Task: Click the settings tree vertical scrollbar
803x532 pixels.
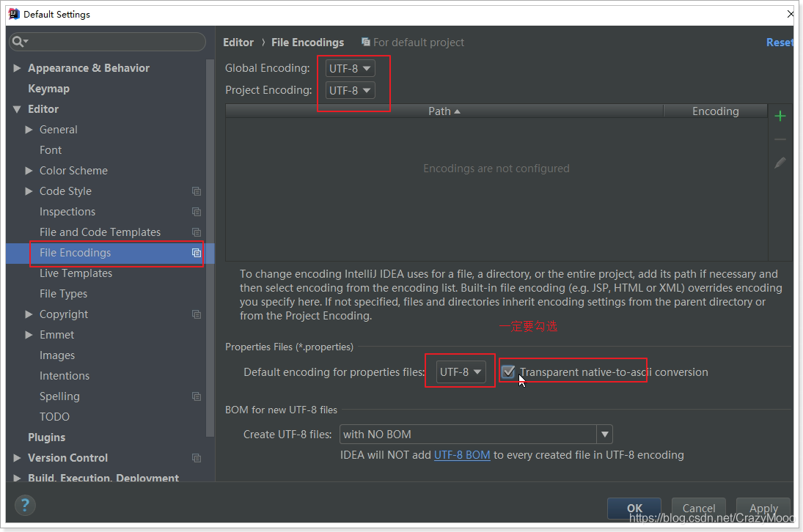Action: (210, 248)
